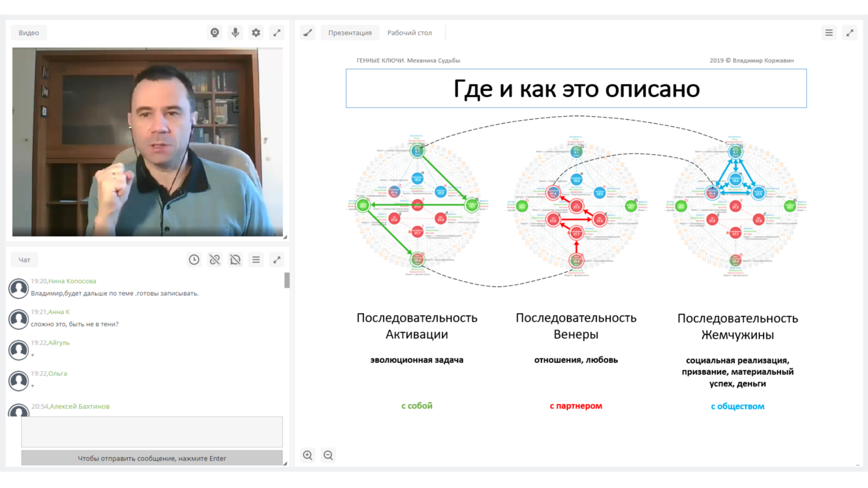
Task: Click Айгуль's avatar icon
Action: [x=19, y=350]
